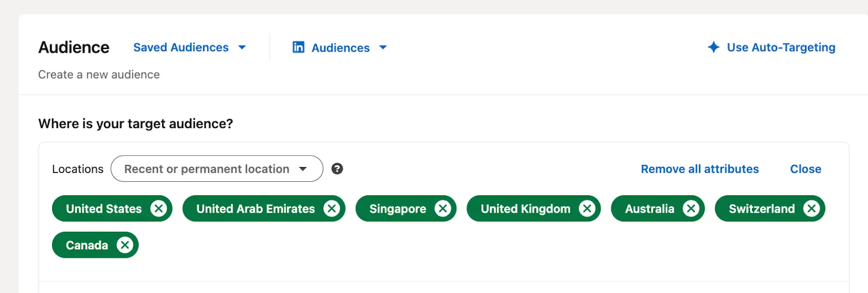Select the United States location chip
This screenshot has height=293, width=868.
pyautogui.click(x=104, y=209)
